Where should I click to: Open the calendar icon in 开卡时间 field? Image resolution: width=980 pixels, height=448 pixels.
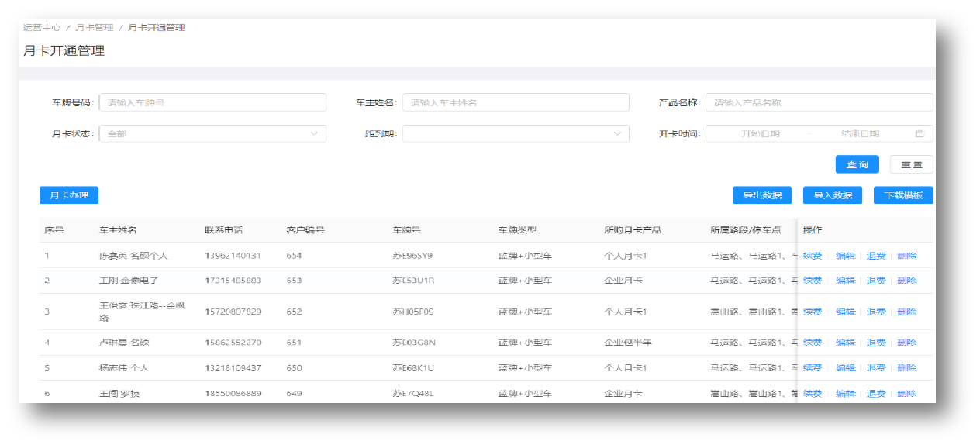click(x=920, y=133)
